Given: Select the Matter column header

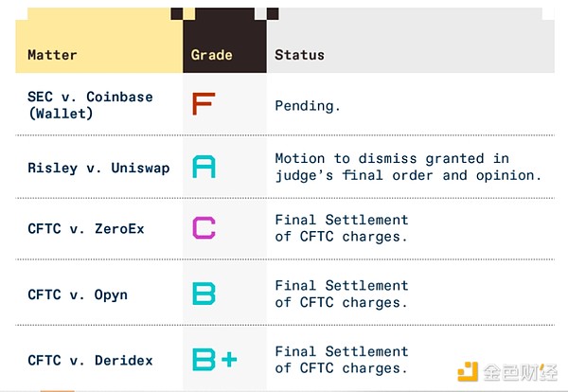Looking at the screenshot, I should click(x=52, y=55).
